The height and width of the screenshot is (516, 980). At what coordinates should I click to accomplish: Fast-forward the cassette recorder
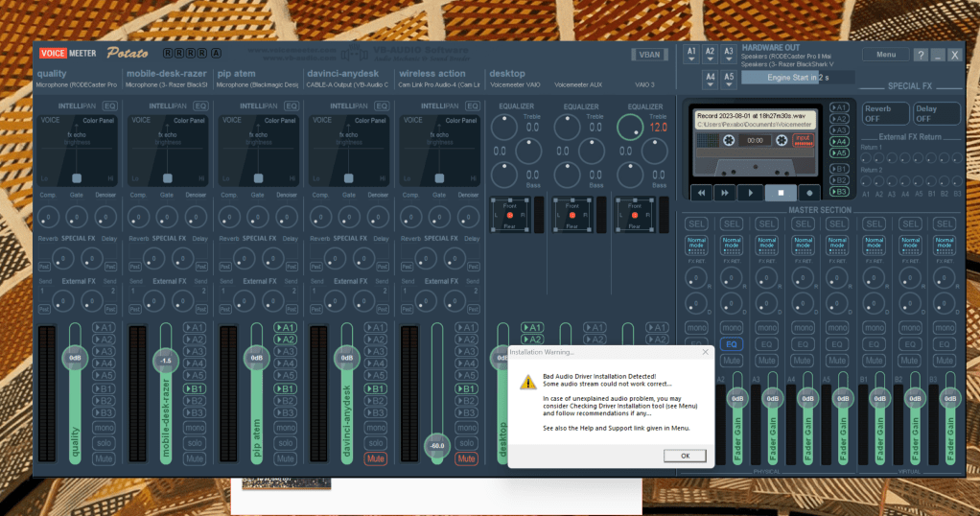click(x=724, y=194)
